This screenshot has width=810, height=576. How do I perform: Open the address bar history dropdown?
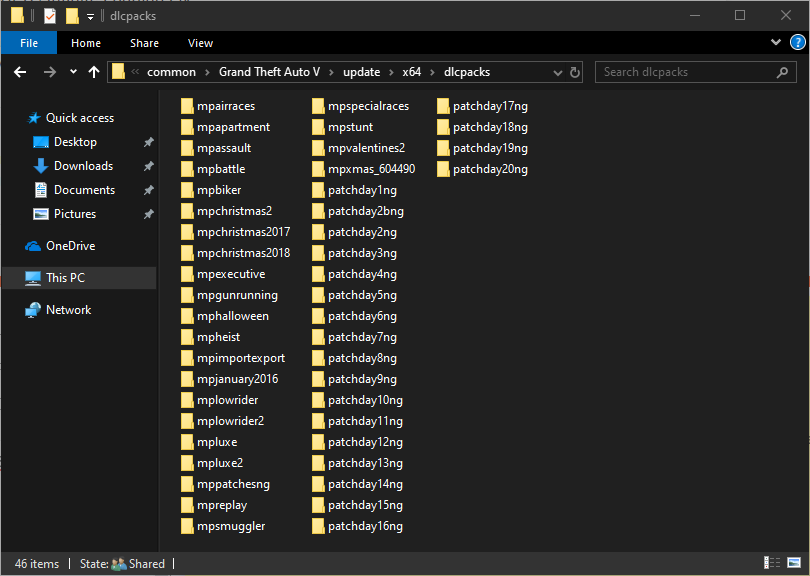[x=559, y=72]
